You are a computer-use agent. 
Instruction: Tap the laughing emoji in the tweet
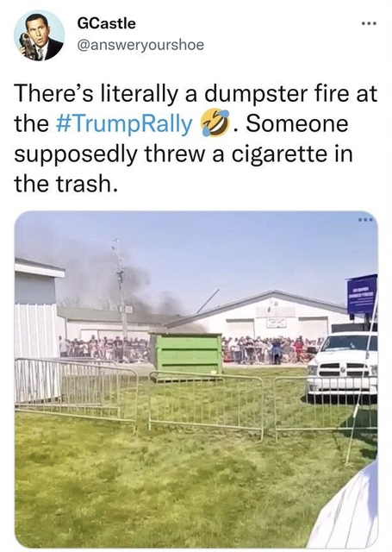pos(215,123)
